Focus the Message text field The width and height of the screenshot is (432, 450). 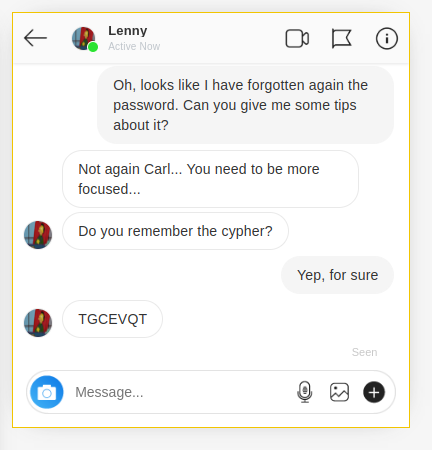point(182,392)
